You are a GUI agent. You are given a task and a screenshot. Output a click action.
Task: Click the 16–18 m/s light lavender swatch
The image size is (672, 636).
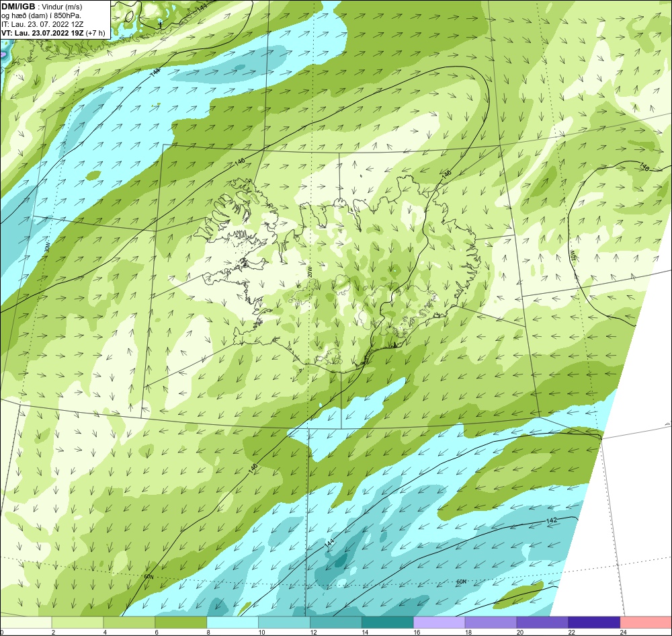439,622
